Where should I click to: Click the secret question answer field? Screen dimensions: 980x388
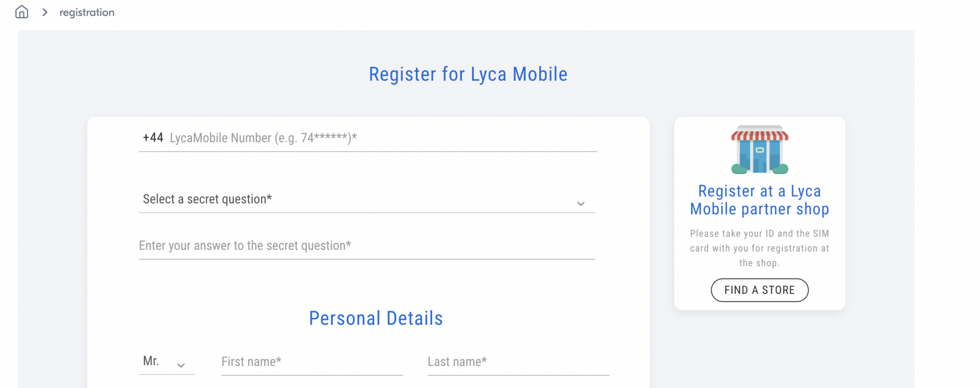pos(335,245)
